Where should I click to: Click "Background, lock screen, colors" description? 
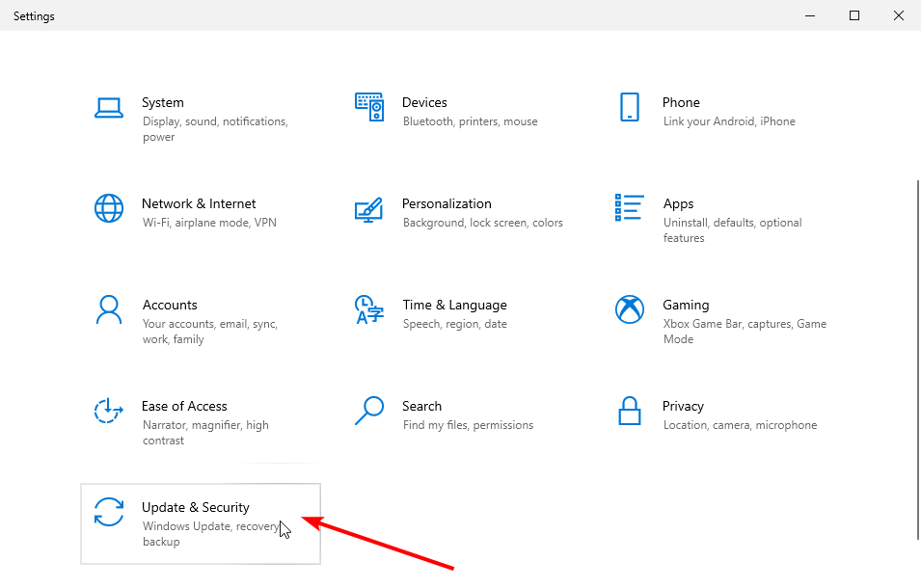[x=483, y=223]
